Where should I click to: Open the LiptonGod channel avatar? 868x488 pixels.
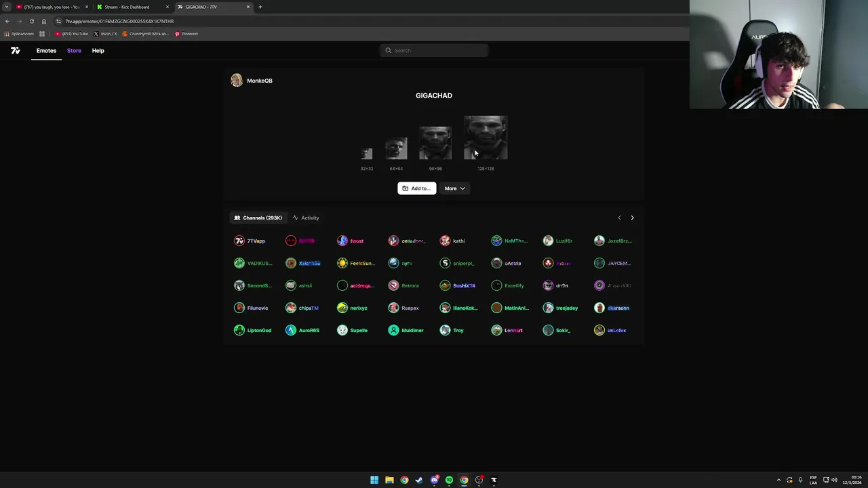239,330
